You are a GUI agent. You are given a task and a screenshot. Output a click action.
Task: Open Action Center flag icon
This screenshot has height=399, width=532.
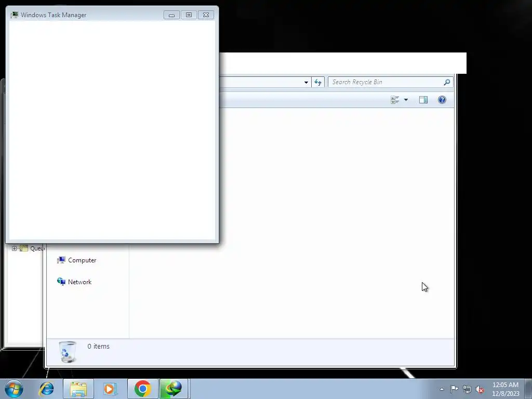coord(454,389)
